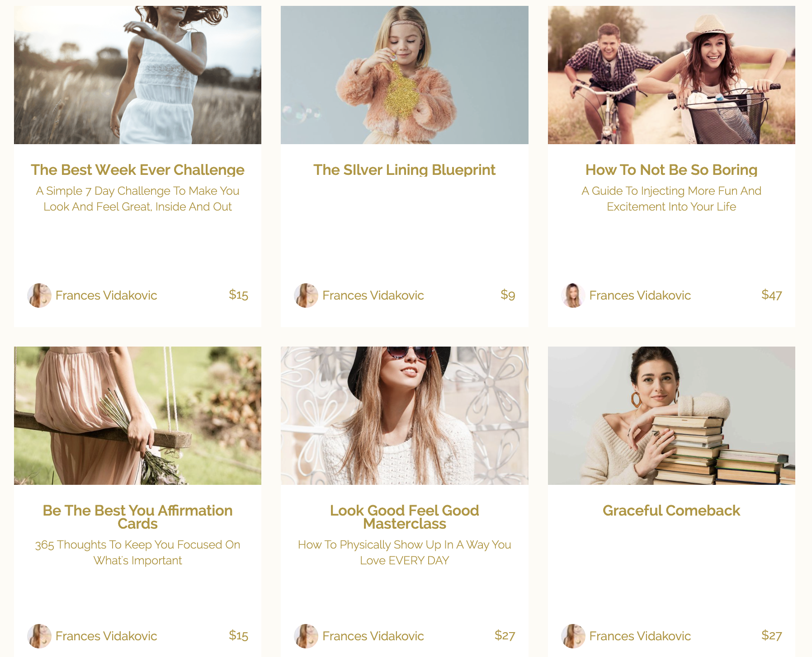Open The Silver Lining Blueprint title
The width and height of the screenshot is (812, 657).
[x=405, y=170]
